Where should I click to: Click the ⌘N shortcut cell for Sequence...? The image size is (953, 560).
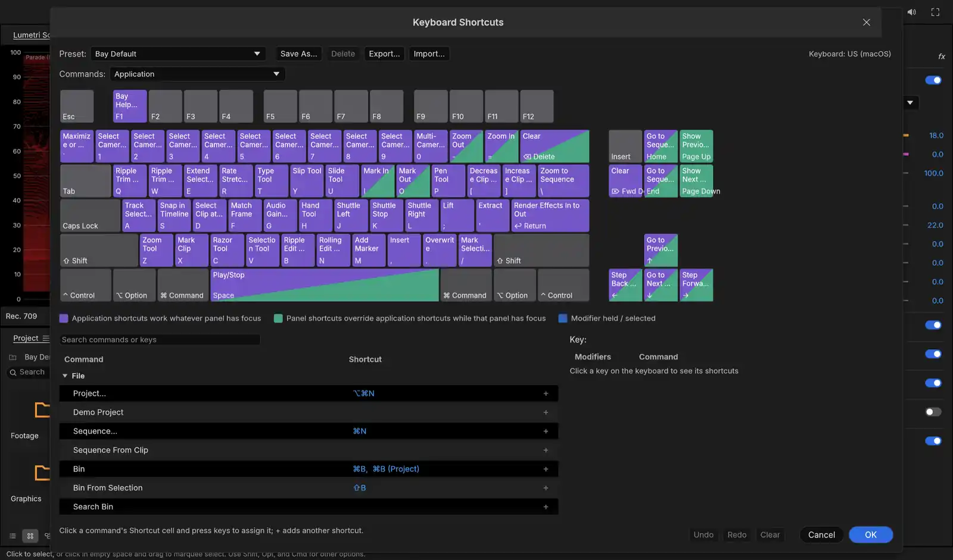360,431
